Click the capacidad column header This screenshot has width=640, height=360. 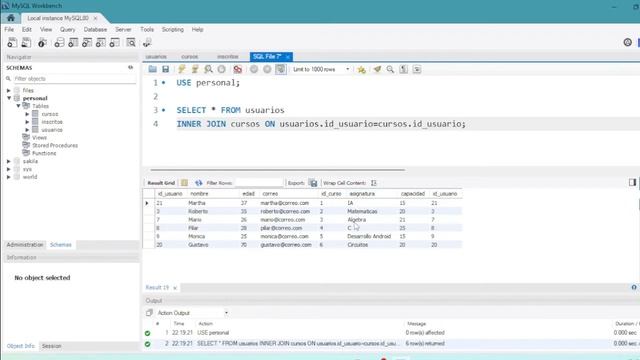click(413, 193)
